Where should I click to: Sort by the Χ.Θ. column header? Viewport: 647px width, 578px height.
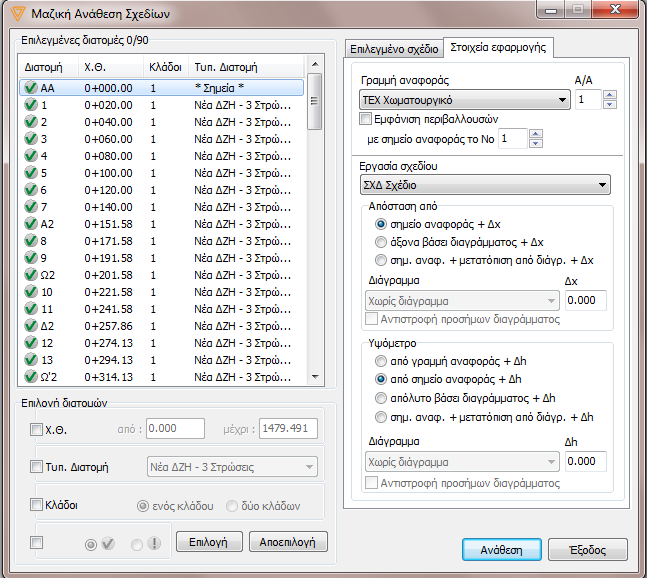[x=111, y=66]
